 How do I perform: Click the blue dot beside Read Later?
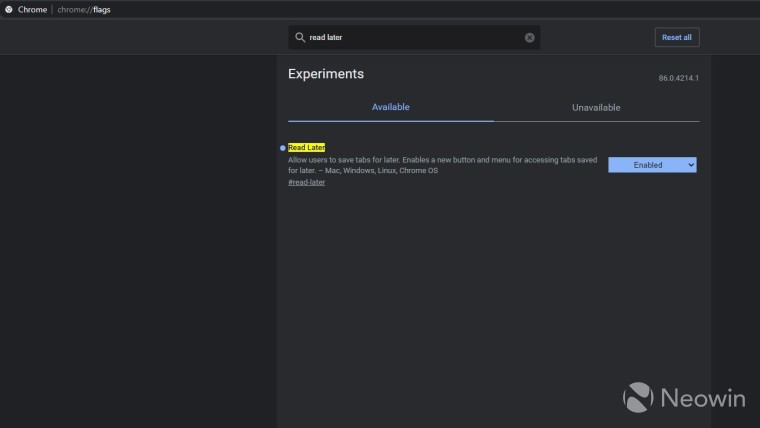(283, 148)
